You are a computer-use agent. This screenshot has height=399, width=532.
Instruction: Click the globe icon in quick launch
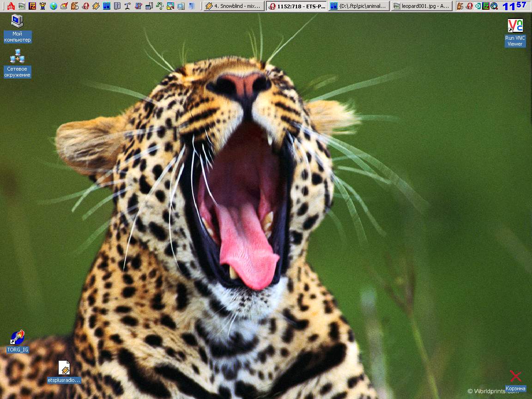(54, 6)
